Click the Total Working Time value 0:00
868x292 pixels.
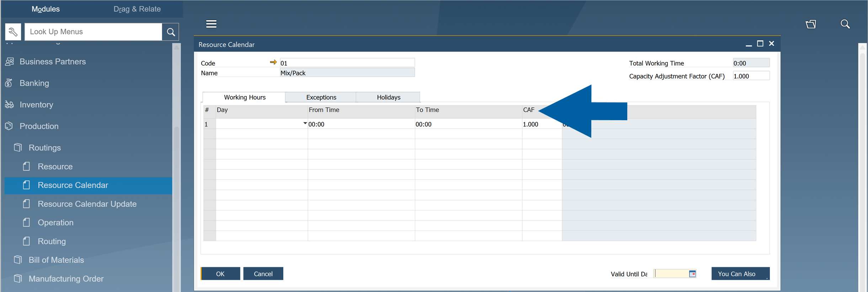[x=751, y=63]
